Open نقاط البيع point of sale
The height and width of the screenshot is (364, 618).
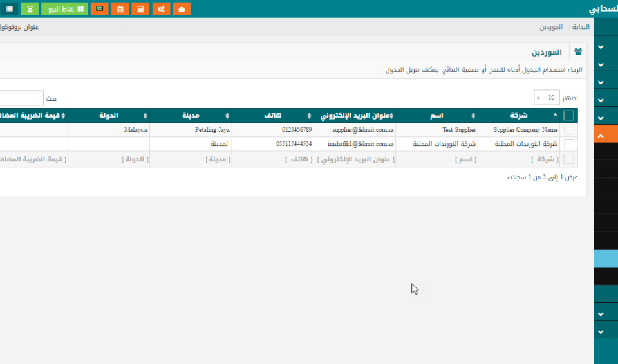pos(64,9)
